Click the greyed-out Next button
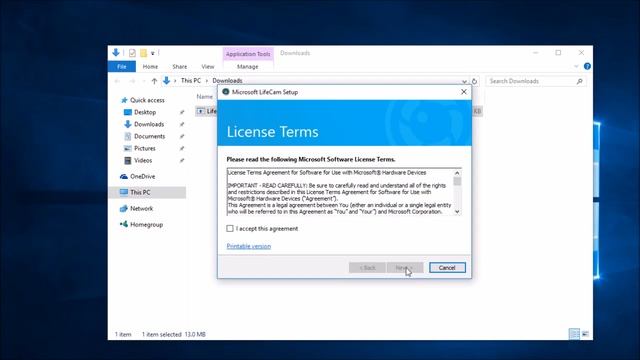Image resolution: width=640 pixels, height=360 pixels. 404,268
